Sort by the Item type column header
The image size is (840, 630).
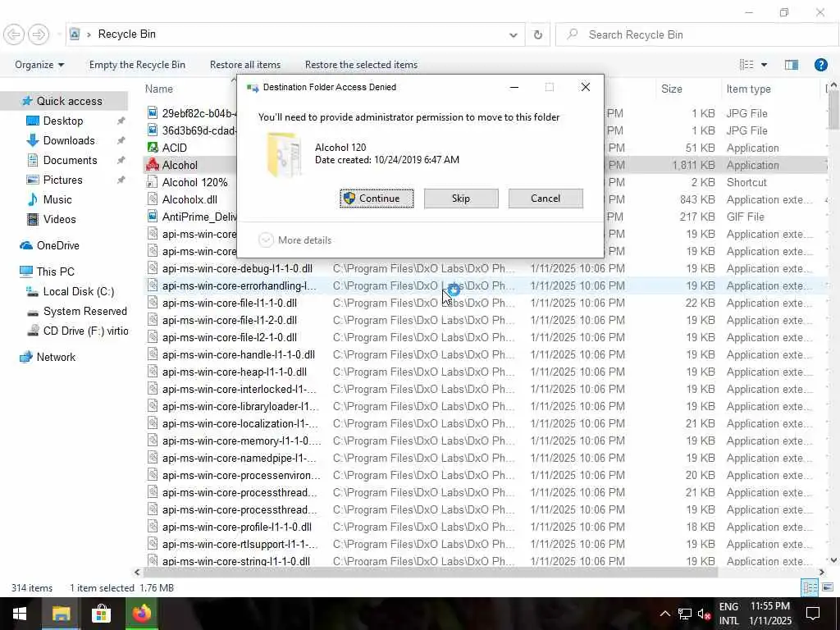[x=748, y=89]
